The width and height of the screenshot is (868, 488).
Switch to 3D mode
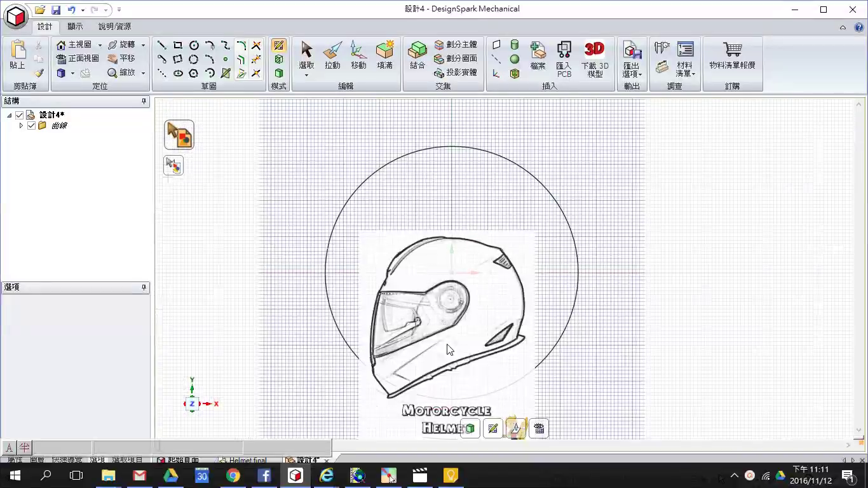pos(278,73)
